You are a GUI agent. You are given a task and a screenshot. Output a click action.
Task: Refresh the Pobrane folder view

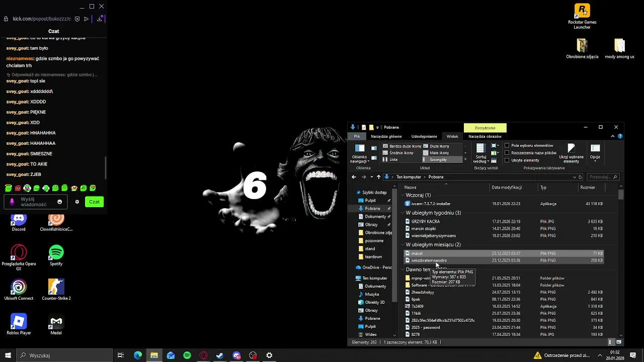coord(580,177)
